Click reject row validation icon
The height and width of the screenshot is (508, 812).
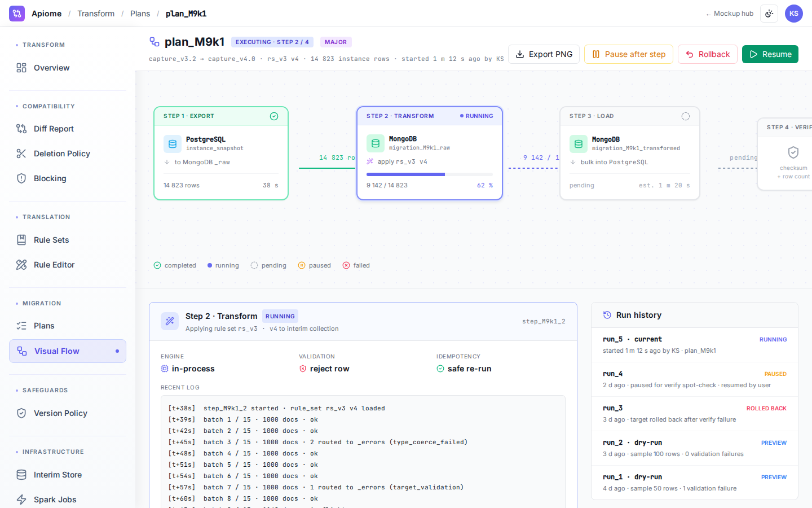(x=303, y=369)
